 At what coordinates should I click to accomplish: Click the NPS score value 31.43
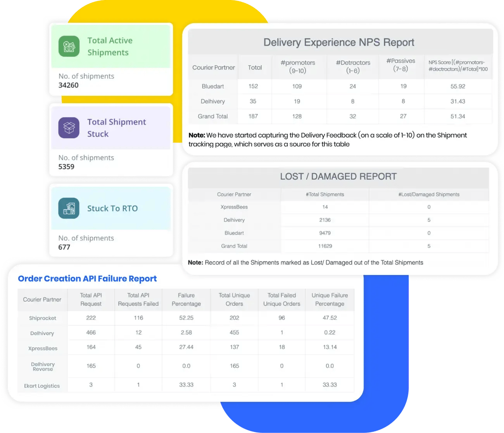[x=458, y=101]
